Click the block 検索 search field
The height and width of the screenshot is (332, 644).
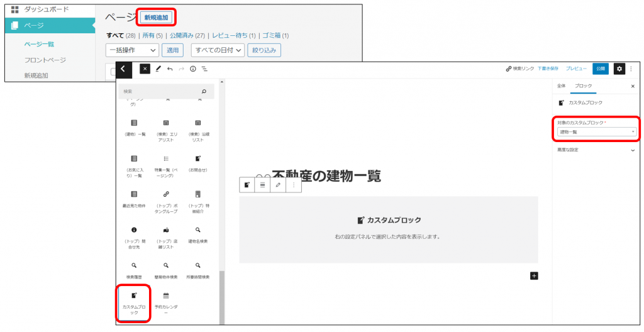(x=160, y=91)
